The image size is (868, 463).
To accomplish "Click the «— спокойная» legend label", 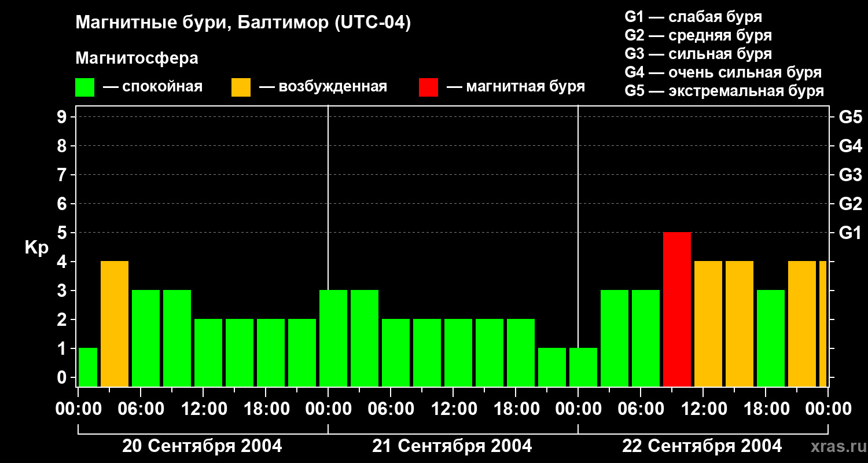I will 153,87.
